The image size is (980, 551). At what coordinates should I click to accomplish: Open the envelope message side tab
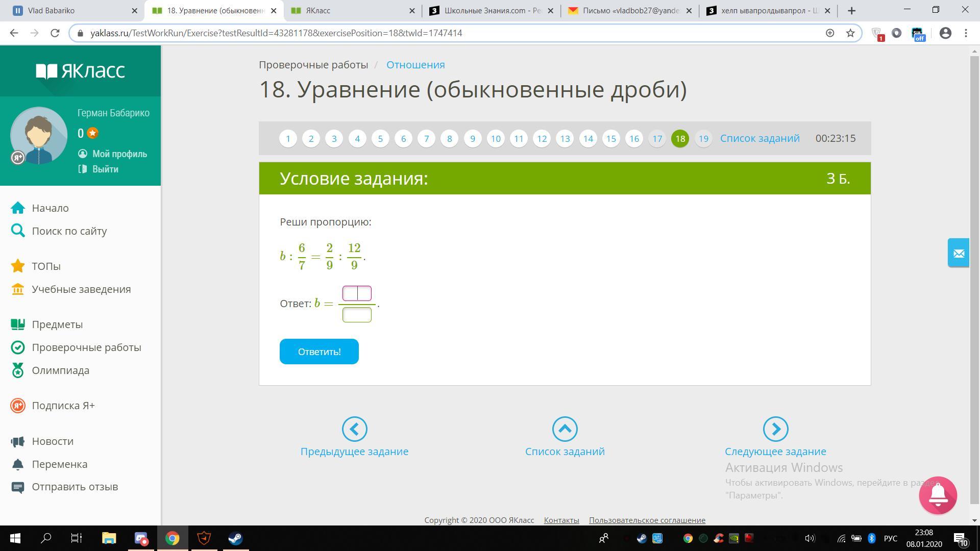[x=959, y=253]
